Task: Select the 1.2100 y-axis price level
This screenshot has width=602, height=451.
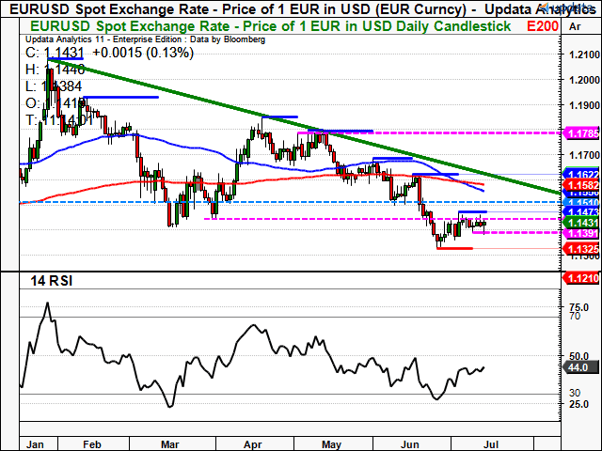Action: 584,55
